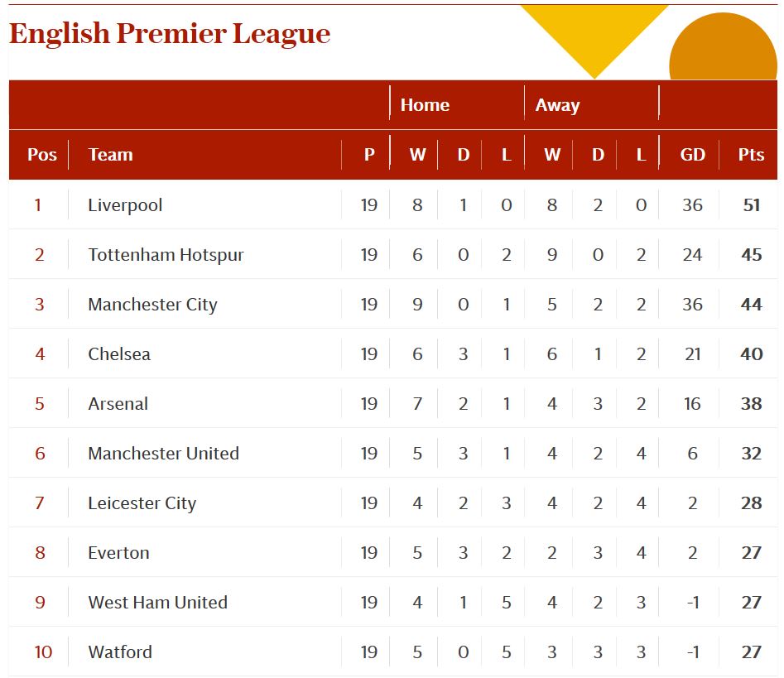Select Everton in the standings
Image resolution: width=784 pixels, height=678 pixels.
pos(118,553)
